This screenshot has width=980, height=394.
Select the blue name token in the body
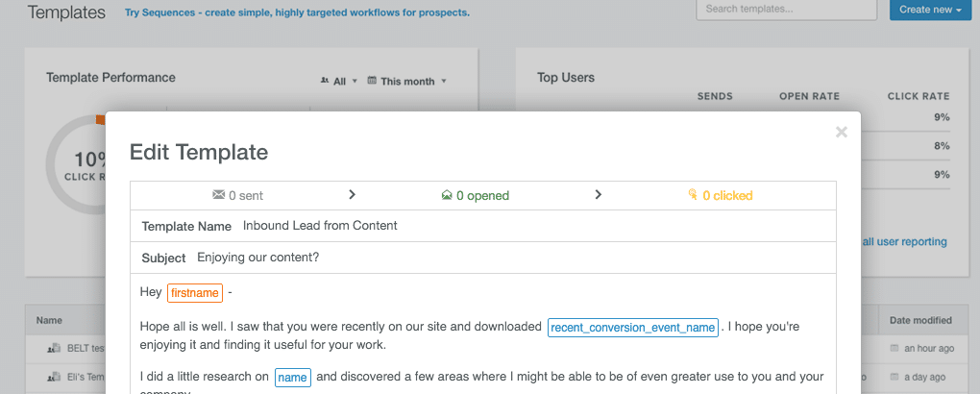[x=292, y=378]
